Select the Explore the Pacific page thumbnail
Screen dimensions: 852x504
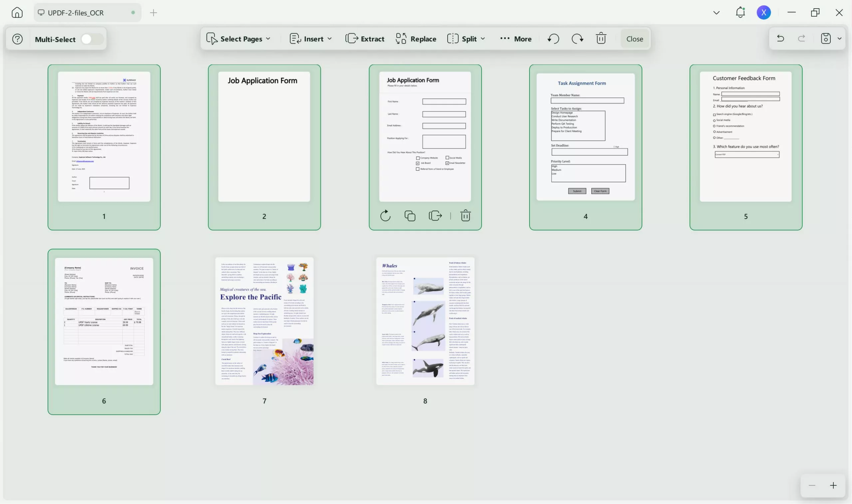(264, 321)
